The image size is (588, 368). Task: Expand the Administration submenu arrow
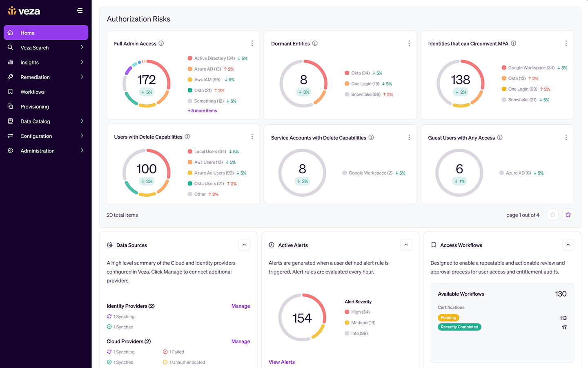click(x=82, y=150)
